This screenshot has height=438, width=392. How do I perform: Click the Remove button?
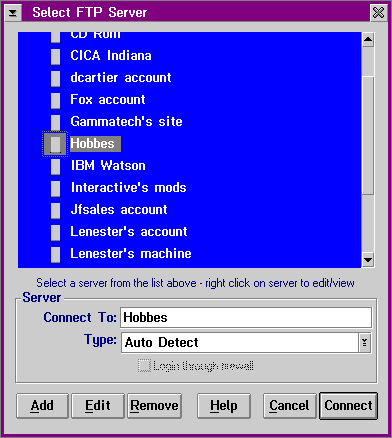pyautogui.click(x=155, y=406)
